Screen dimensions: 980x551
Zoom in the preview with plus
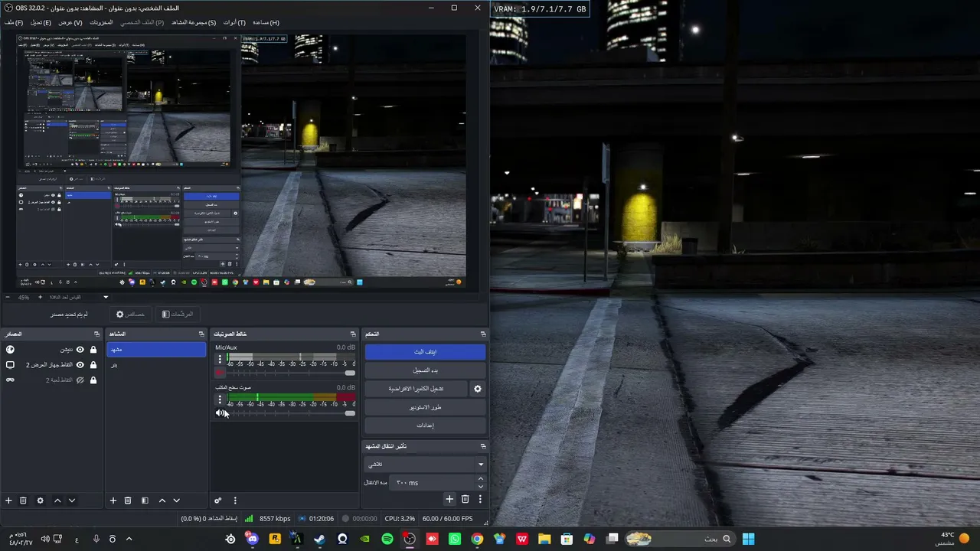tap(41, 297)
